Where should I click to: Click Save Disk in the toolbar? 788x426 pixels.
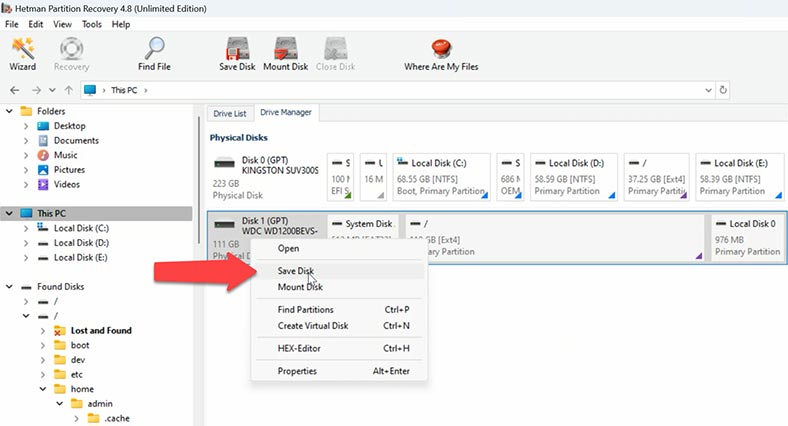237,54
